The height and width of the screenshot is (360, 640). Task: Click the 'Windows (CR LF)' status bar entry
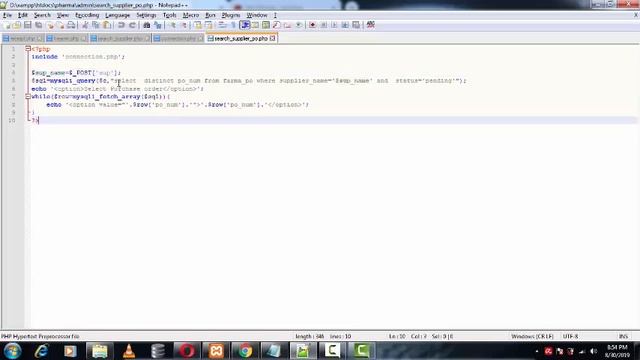(532, 336)
